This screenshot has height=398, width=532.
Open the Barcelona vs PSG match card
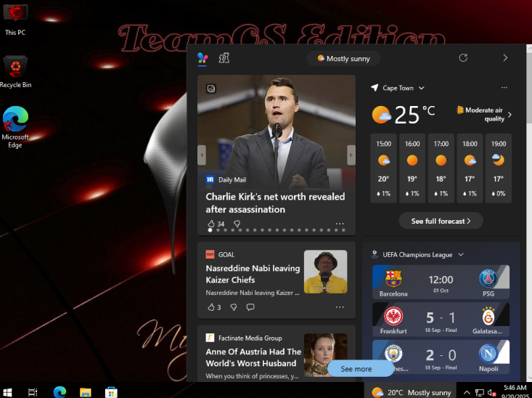pyautogui.click(x=441, y=283)
